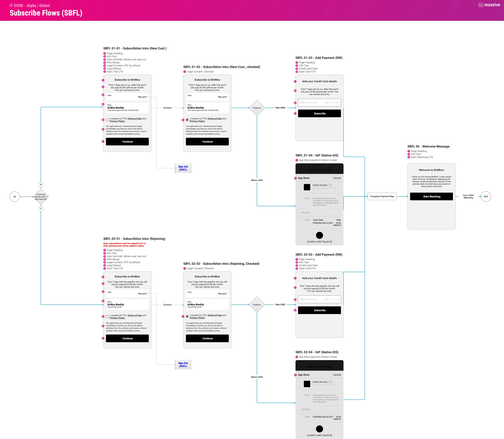Screen dimensions: 504x439
Task: Open Terms of Use link in SBFL 01-02
Action: tap(214, 119)
